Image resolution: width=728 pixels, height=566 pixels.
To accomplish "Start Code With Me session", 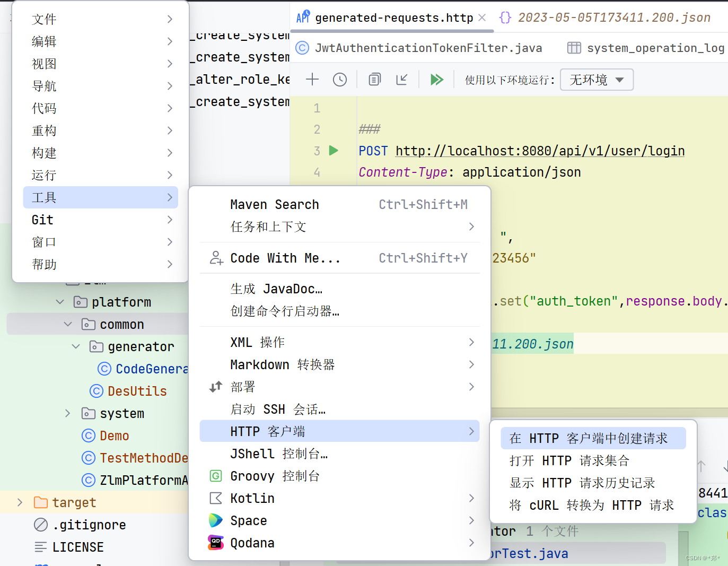I will tap(339, 258).
